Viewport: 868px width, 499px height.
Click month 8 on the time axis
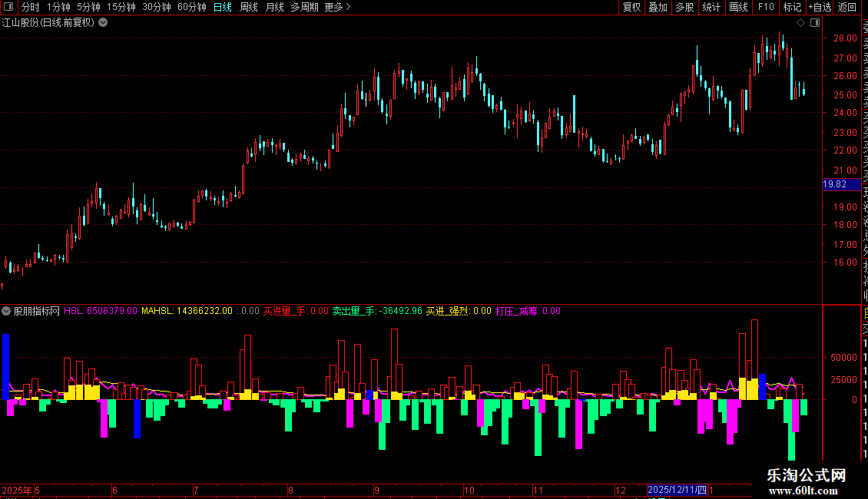[290, 490]
